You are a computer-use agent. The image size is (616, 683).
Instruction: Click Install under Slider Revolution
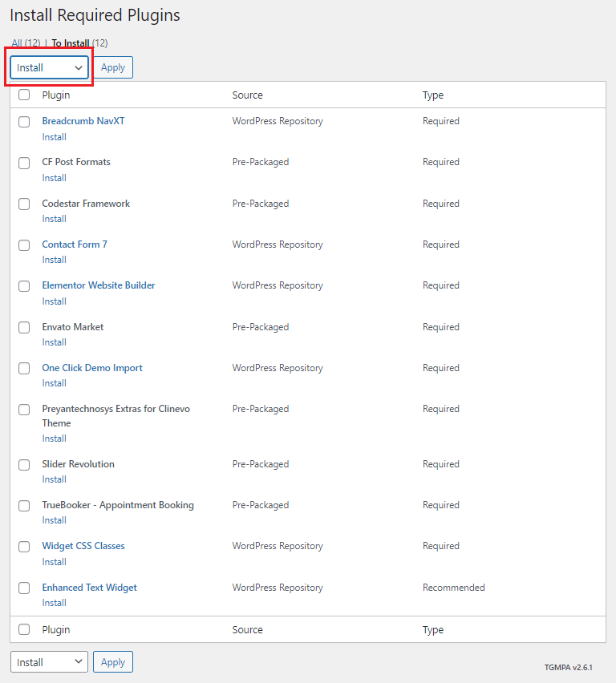tap(54, 479)
